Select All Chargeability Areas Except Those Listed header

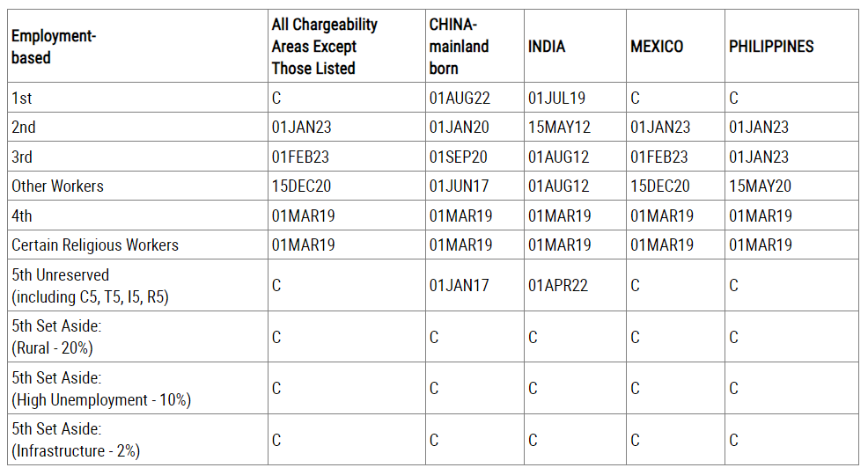324,47
